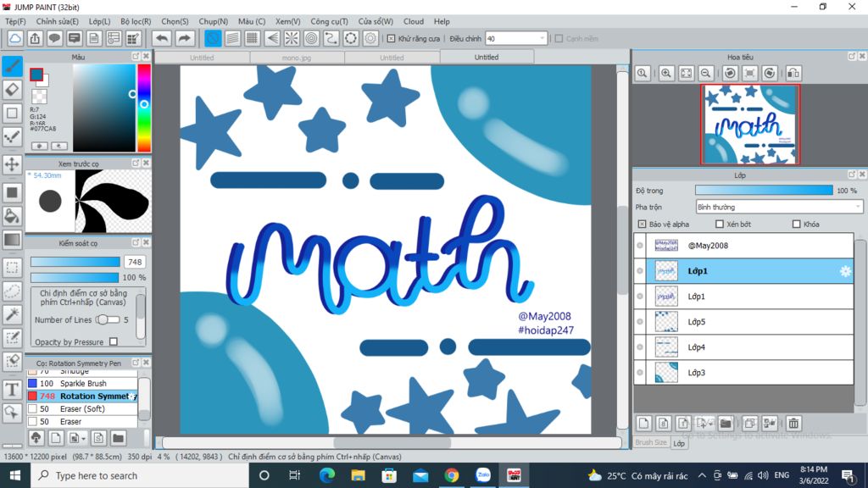Delete layer with trash icon
Viewport: 868px width, 488px height.
[x=793, y=424]
